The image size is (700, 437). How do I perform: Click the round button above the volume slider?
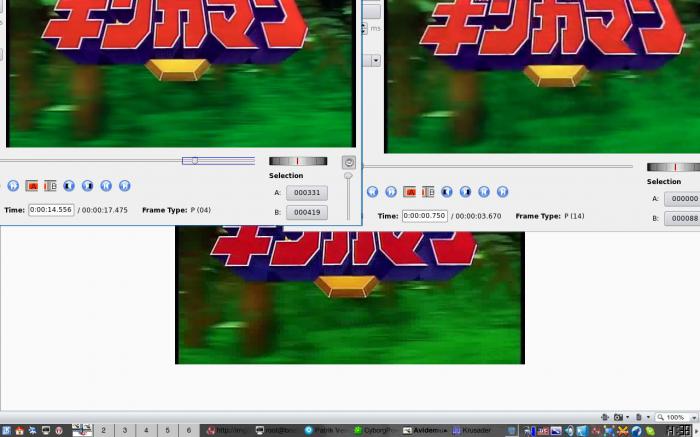pos(349,162)
